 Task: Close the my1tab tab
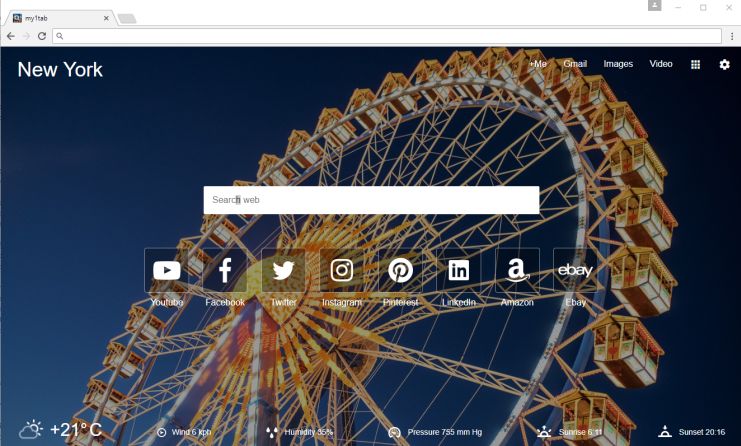point(106,18)
